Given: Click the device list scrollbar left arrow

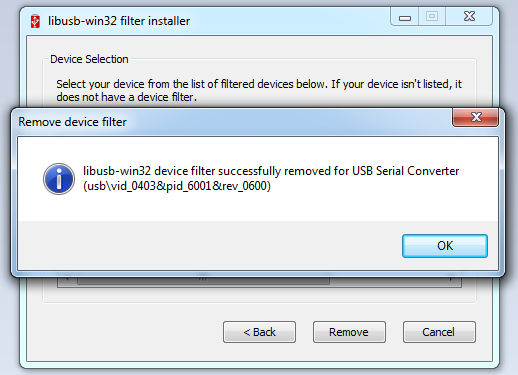Looking at the screenshot, I should point(67,280).
